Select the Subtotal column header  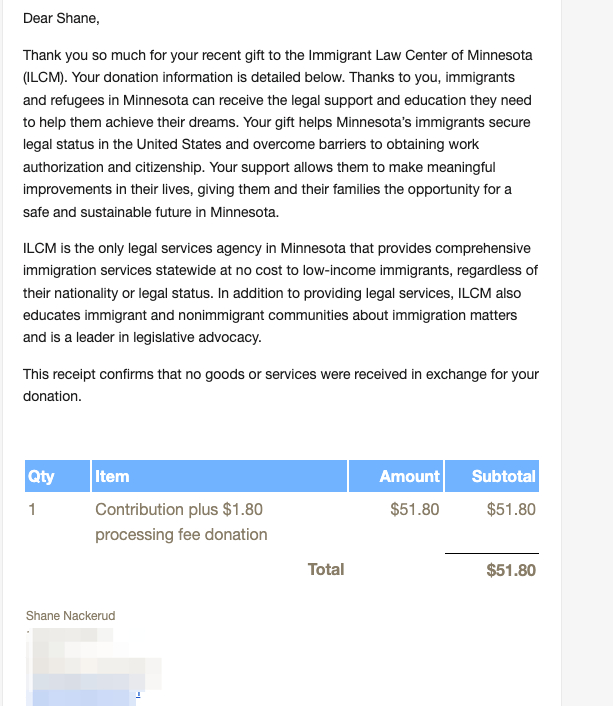tap(503, 476)
